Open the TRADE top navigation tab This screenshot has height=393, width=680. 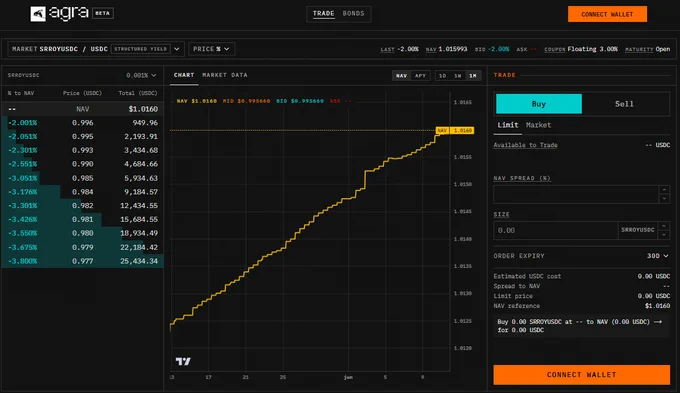(x=324, y=13)
